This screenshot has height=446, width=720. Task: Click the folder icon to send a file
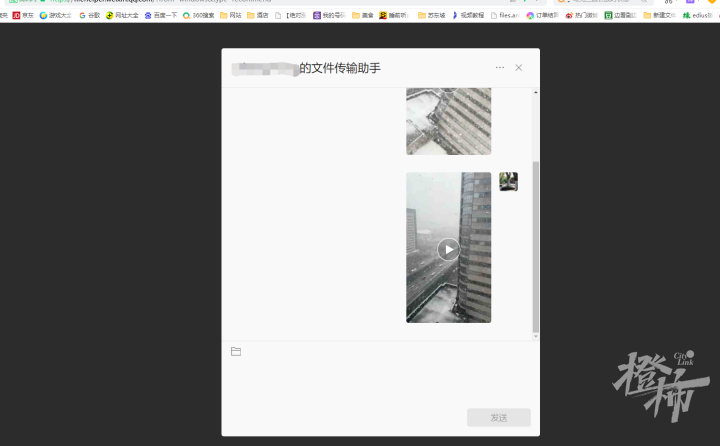[236, 351]
